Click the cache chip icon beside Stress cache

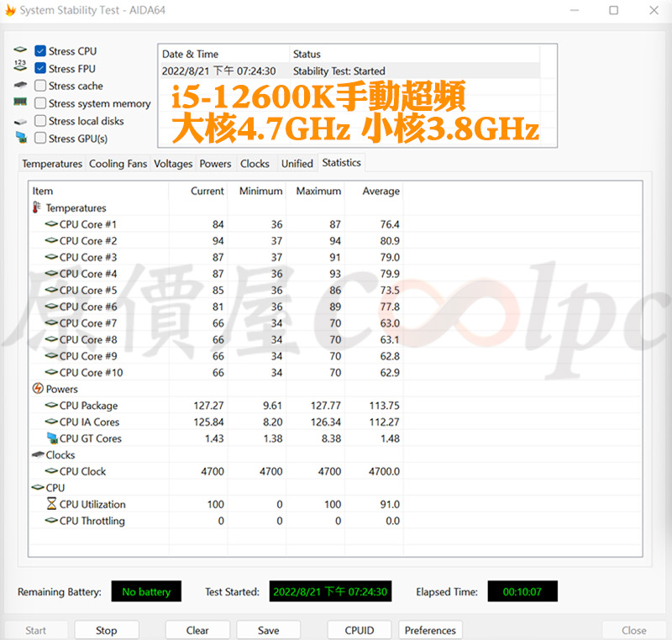(20, 85)
